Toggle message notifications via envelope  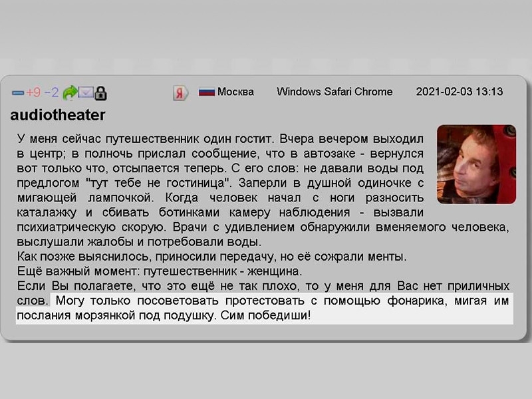[85, 92]
